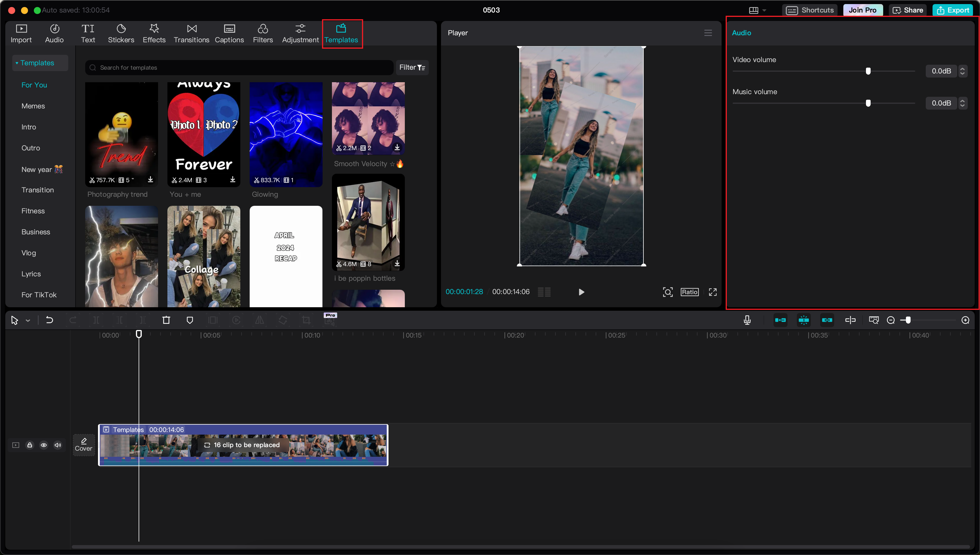The image size is (980, 555).
Task: Open the Filter dropdown for templates
Action: 413,67
